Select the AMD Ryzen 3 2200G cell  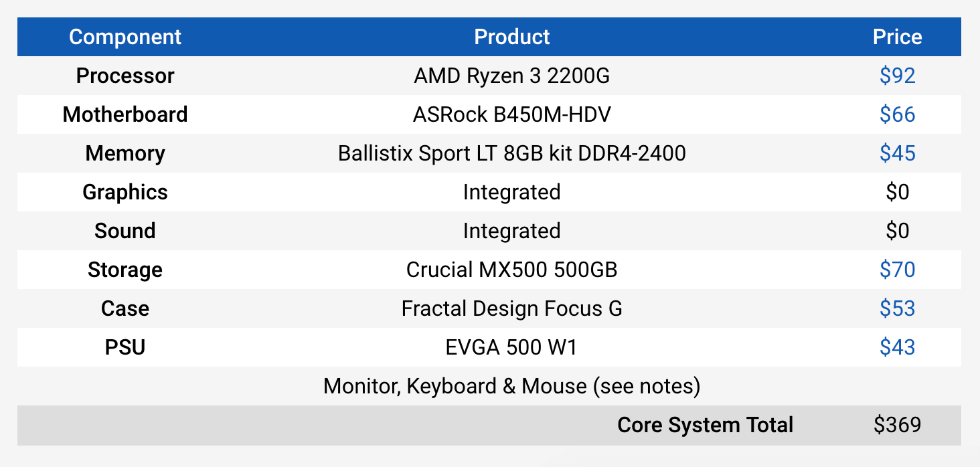click(511, 76)
